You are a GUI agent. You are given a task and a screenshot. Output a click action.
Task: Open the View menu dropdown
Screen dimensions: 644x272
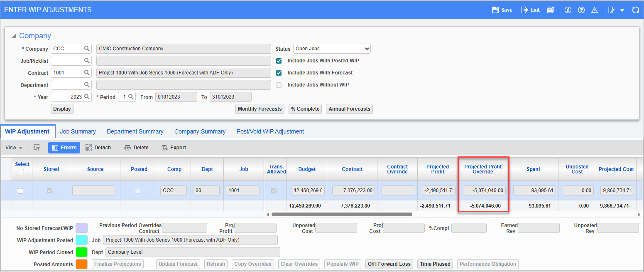tap(14, 147)
